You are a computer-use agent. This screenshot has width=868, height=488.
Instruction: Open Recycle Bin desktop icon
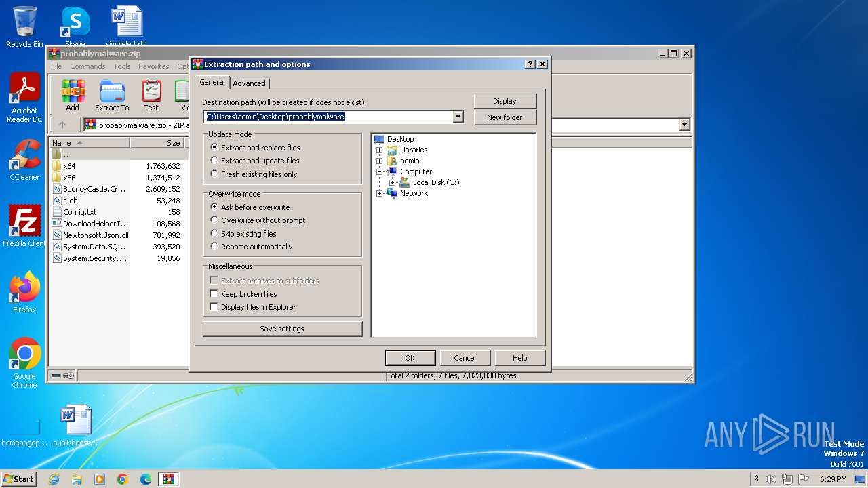click(x=24, y=27)
